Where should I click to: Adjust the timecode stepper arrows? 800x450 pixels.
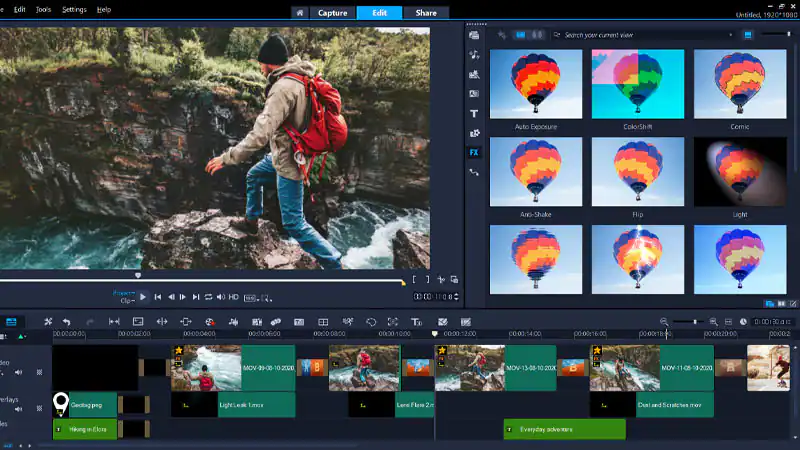click(459, 297)
